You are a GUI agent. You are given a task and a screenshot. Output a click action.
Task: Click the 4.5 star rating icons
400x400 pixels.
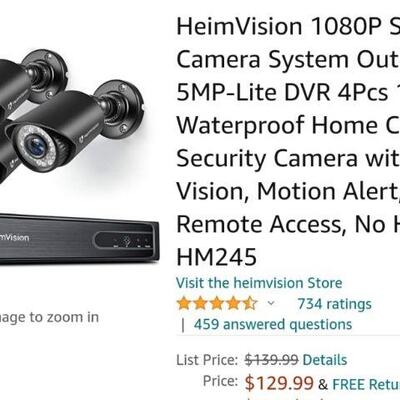217,304
